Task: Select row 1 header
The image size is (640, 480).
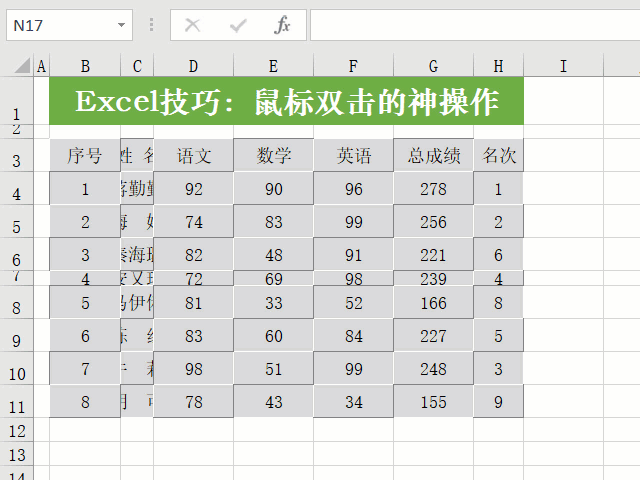Action: tap(16, 101)
